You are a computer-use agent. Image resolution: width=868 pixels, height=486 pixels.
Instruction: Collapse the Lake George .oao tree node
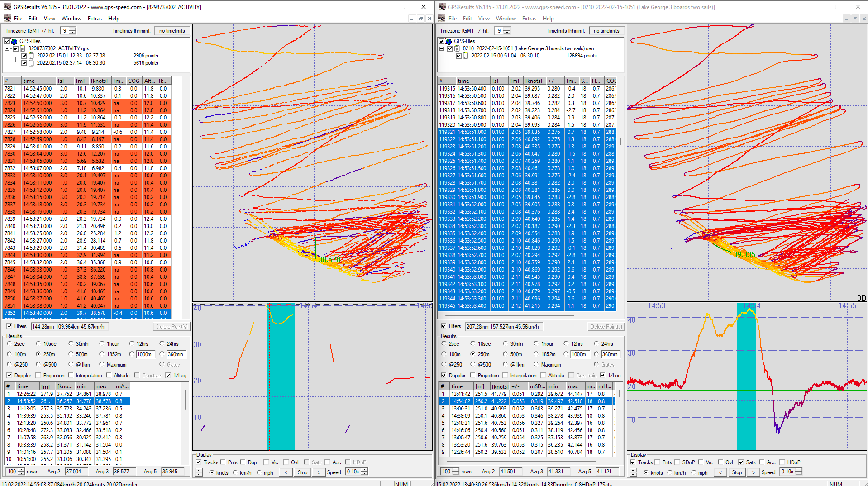coord(442,48)
